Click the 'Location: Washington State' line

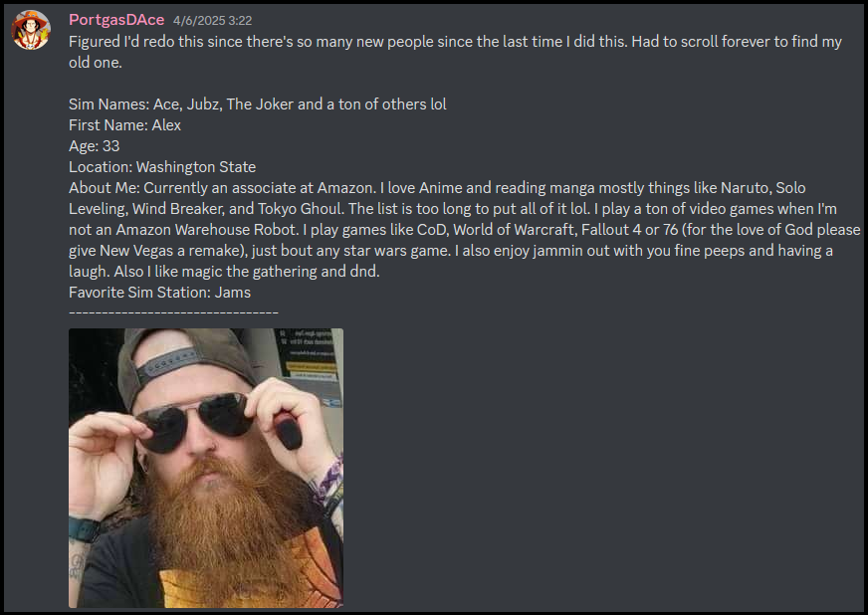coord(162,167)
